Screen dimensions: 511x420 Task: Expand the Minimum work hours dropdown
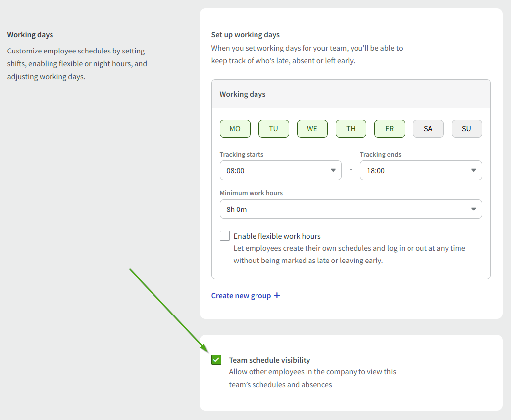tap(350, 209)
